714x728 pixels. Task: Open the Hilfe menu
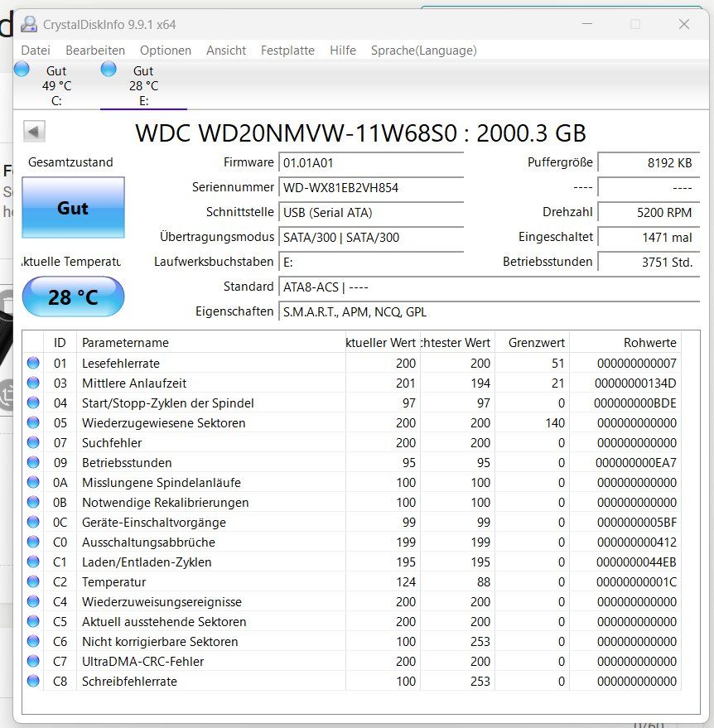[x=343, y=51]
